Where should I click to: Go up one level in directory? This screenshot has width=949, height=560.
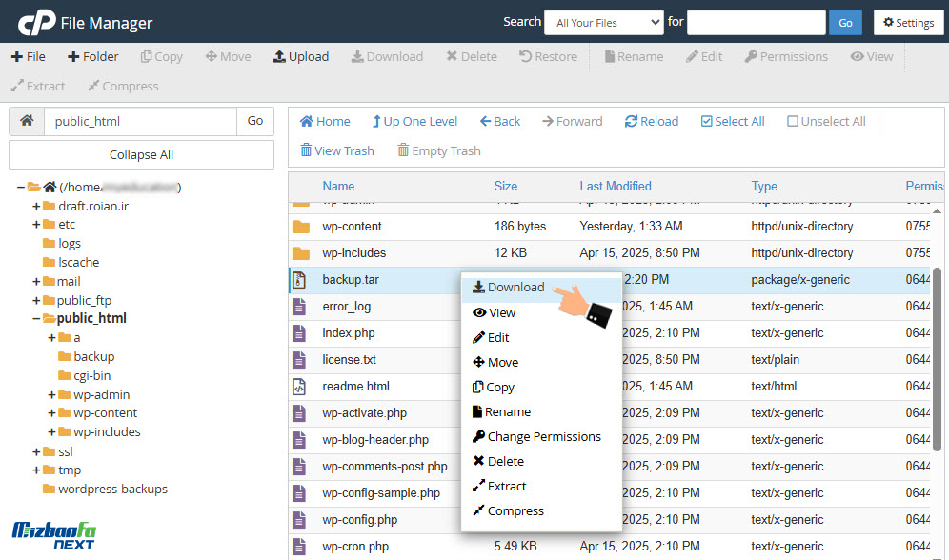coord(414,121)
